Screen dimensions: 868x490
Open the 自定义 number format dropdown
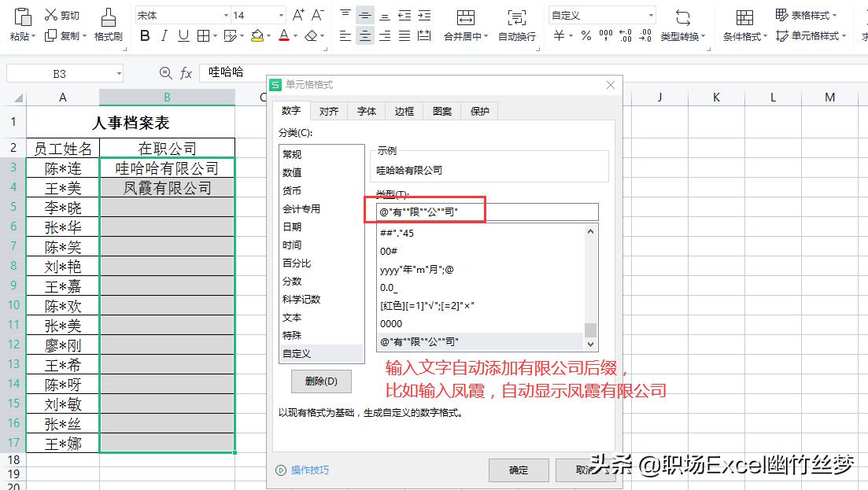pyautogui.click(x=652, y=13)
